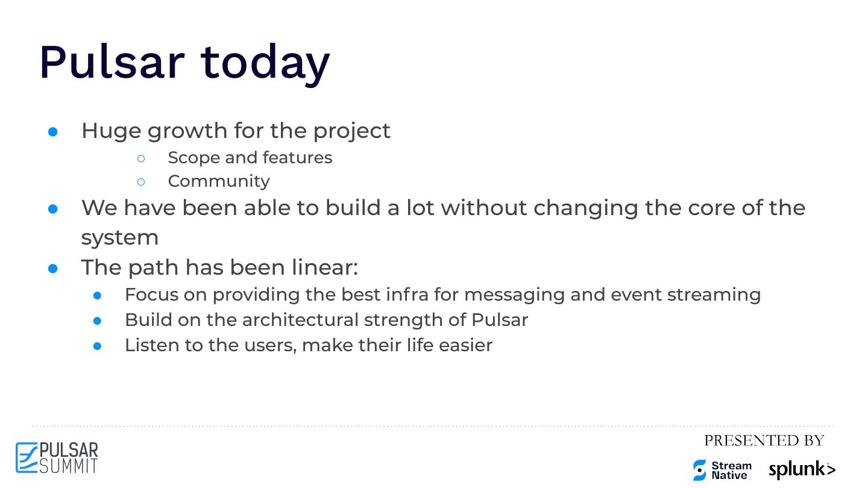Click "Build on the architectural strength" line

(x=326, y=320)
